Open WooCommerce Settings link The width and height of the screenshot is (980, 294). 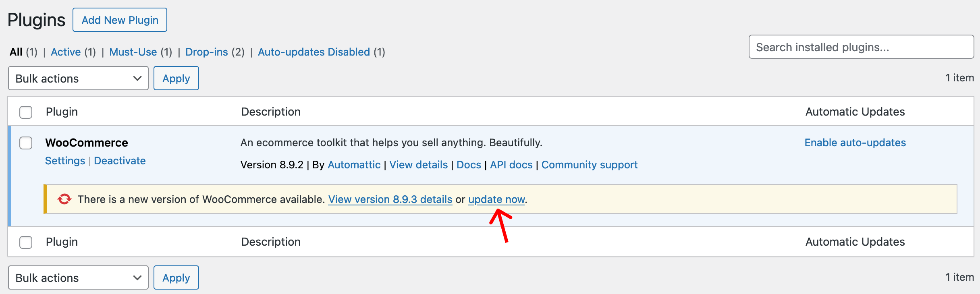point(65,161)
